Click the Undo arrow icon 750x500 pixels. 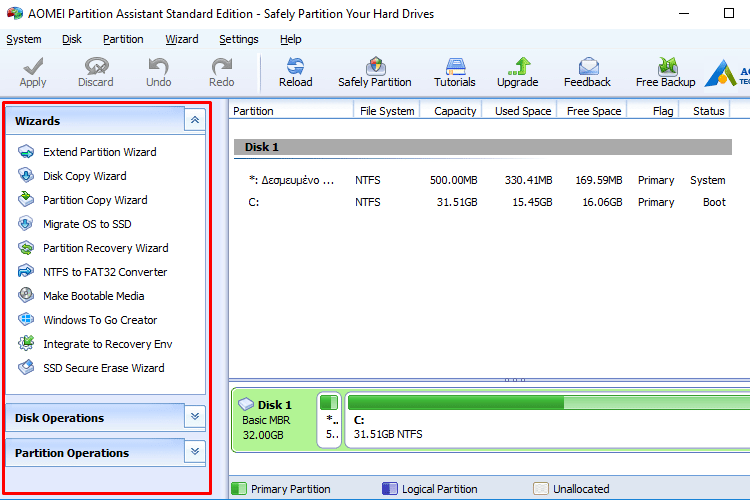[158, 67]
